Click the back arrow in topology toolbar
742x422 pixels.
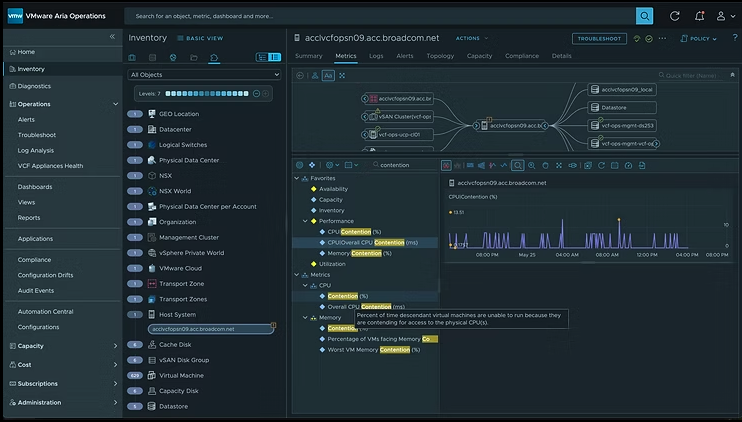coord(299,75)
